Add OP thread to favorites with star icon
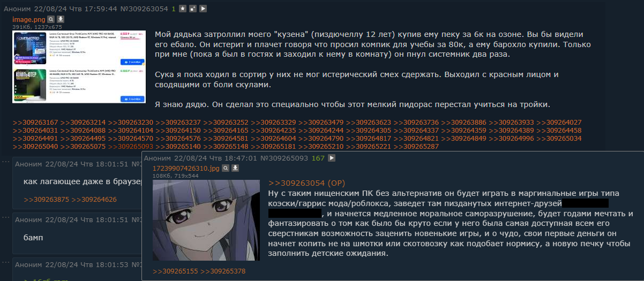The height and width of the screenshot is (281, 644). [x=183, y=9]
